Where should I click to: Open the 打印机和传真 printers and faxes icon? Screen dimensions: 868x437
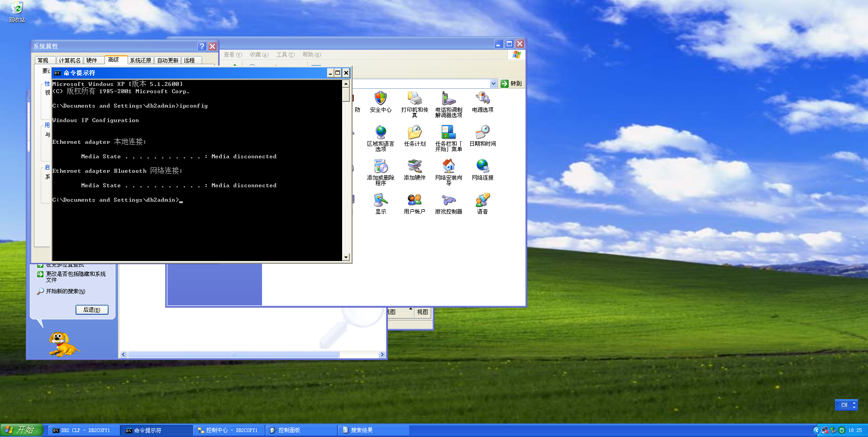pyautogui.click(x=415, y=104)
